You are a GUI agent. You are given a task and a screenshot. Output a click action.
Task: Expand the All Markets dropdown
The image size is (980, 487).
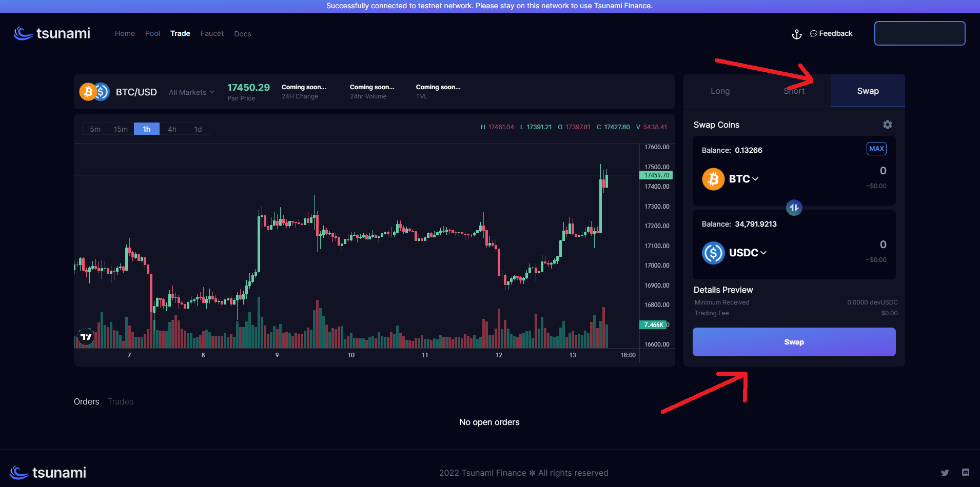[191, 92]
